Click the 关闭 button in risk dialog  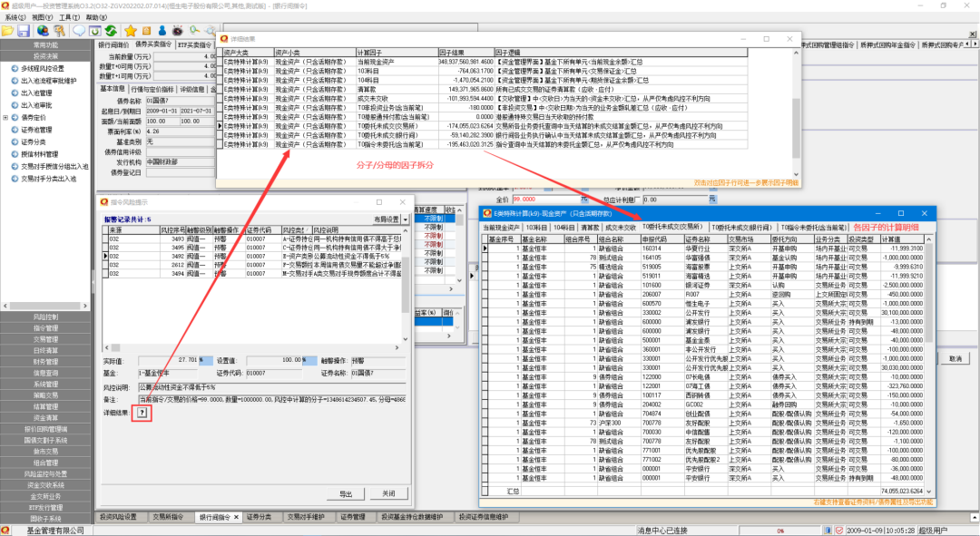[x=388, y=493]
